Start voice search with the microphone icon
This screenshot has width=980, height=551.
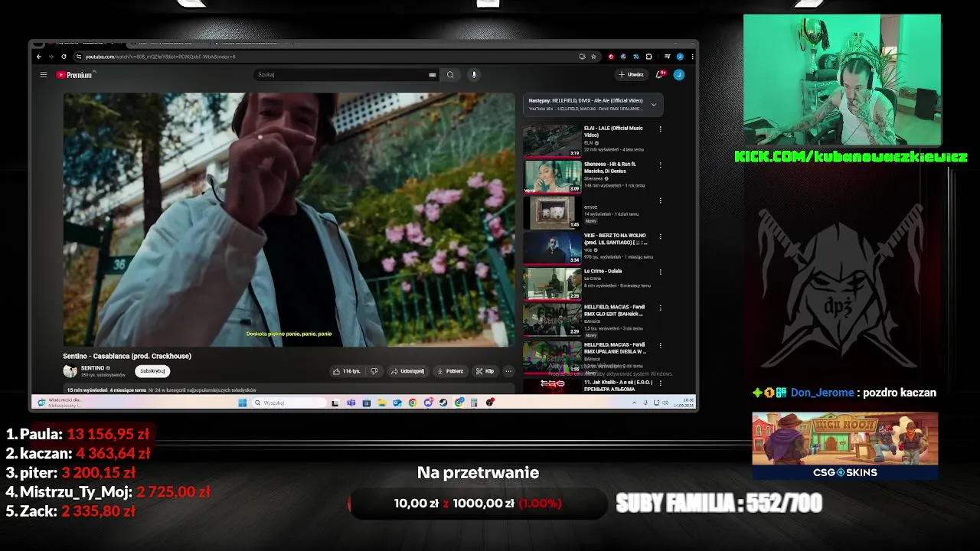coord(474,74)
